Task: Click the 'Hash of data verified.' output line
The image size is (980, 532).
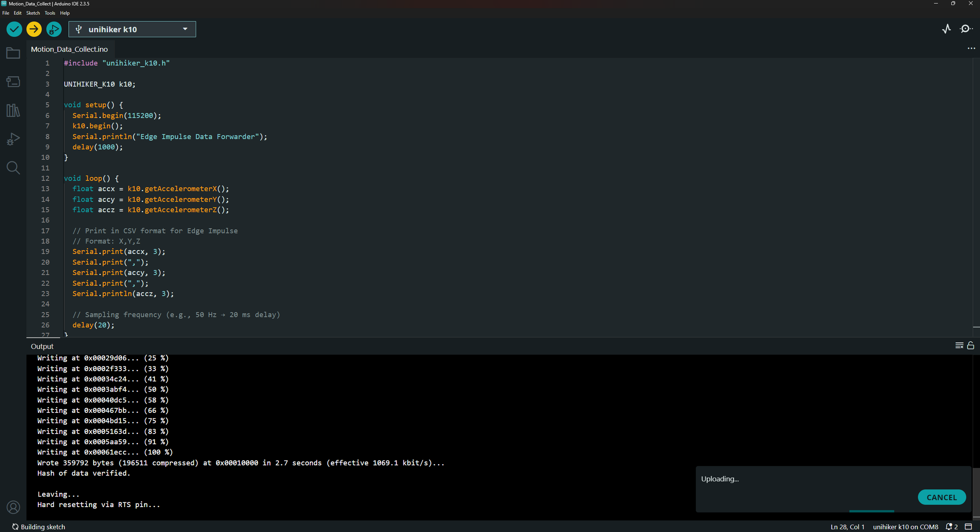Action: (x=84, y=473)
